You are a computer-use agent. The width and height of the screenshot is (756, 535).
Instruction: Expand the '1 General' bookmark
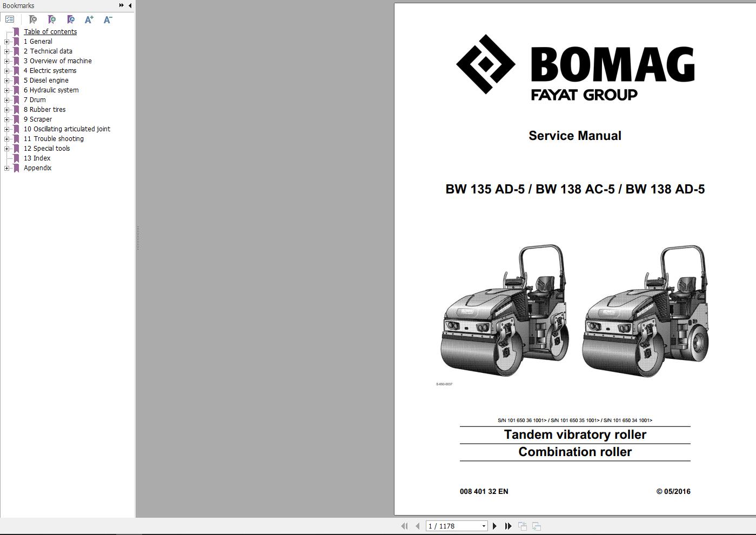pyautogui.click(x=6, y=42)
